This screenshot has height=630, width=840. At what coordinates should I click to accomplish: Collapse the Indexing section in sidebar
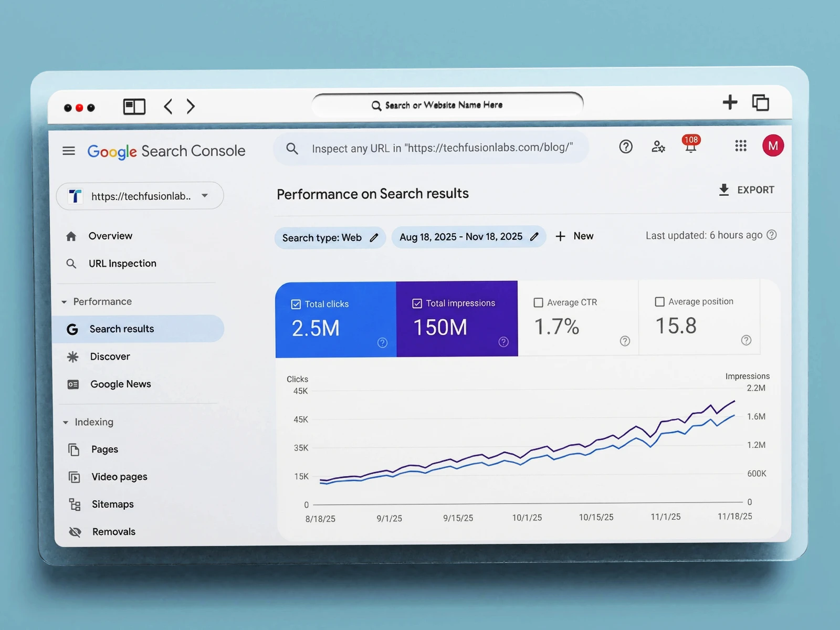click(x=66, y=423)
